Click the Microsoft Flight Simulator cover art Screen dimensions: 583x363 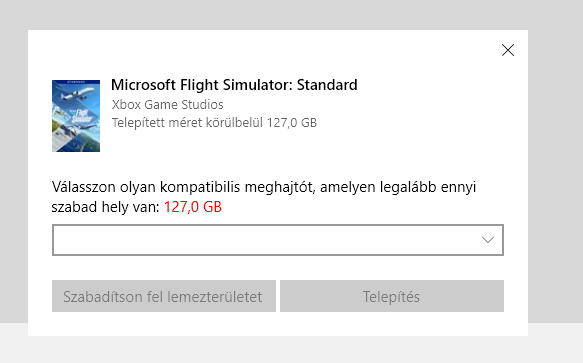76,116
